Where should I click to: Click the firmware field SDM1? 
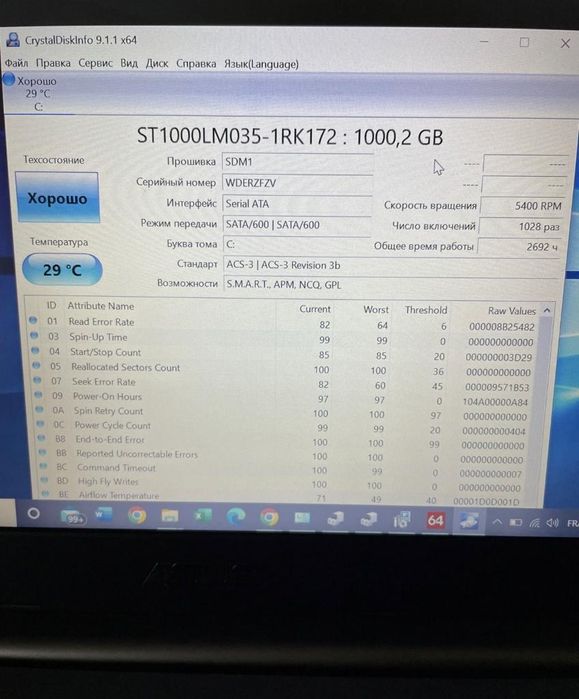(x=297, y=162)
